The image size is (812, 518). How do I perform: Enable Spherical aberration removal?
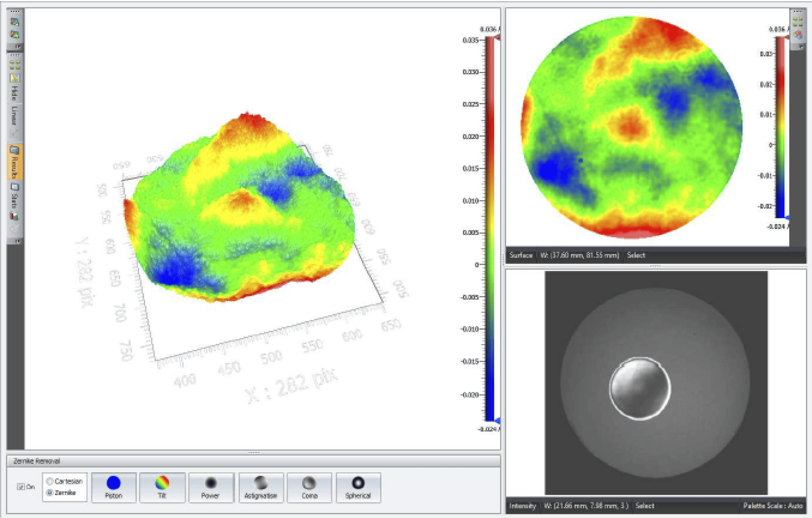click(358, 487)
